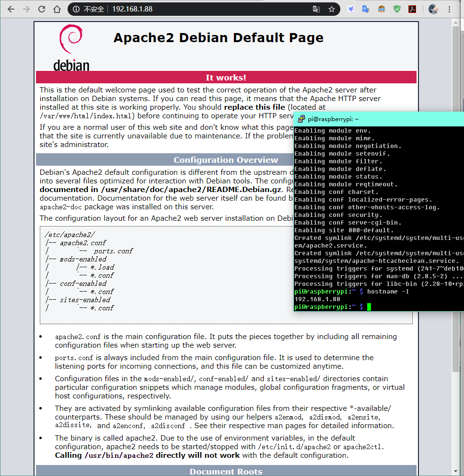
Task: Click 'conf-enabled' in the config tree
Action: 83,283
